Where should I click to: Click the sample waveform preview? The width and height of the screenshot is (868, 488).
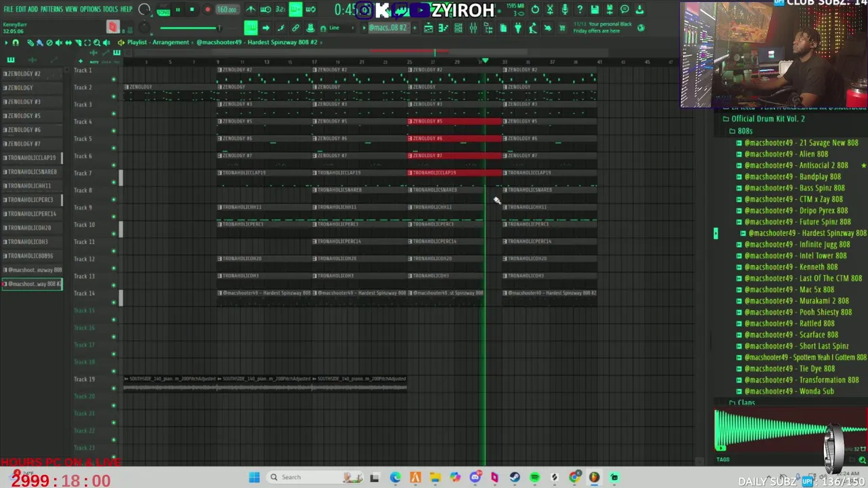pyautogui.click(x=790, y=430)
